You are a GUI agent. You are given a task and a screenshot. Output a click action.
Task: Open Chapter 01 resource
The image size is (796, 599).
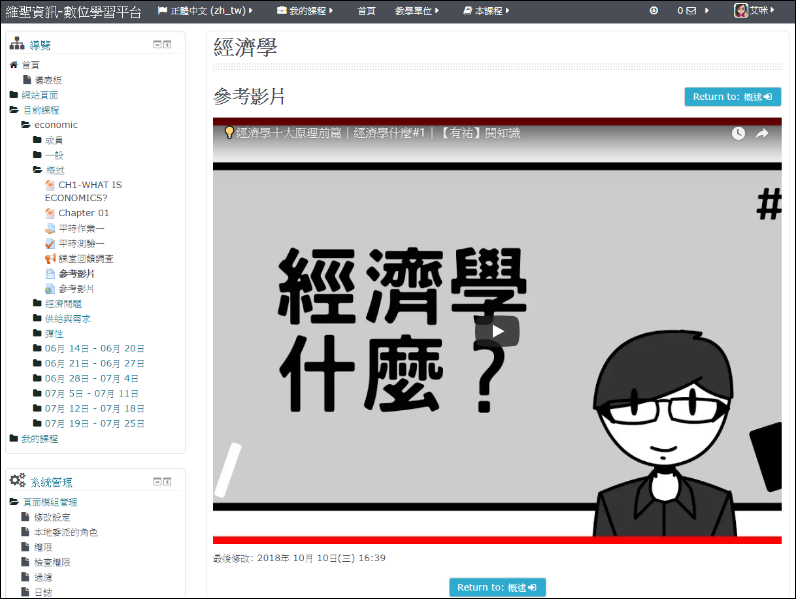83,213
